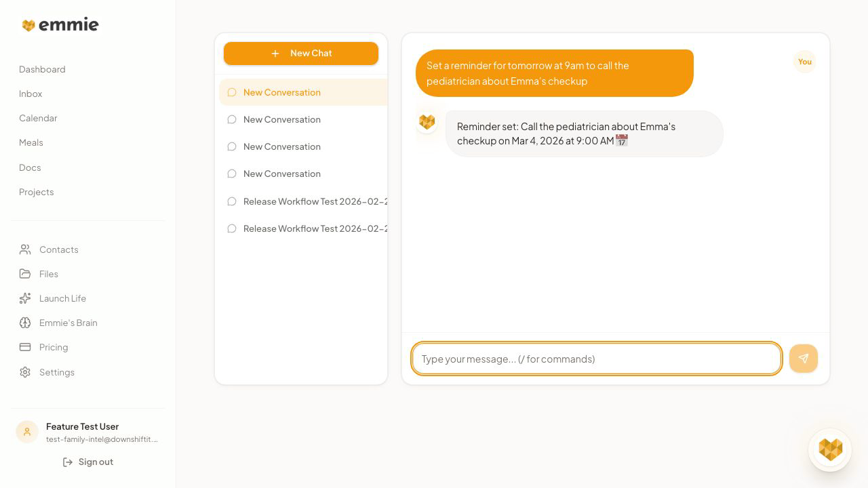The height and width of the screenshot is (488, 868).
Task: Select the Contacts icon in the sidebar
Action: [x=25, y=249]
